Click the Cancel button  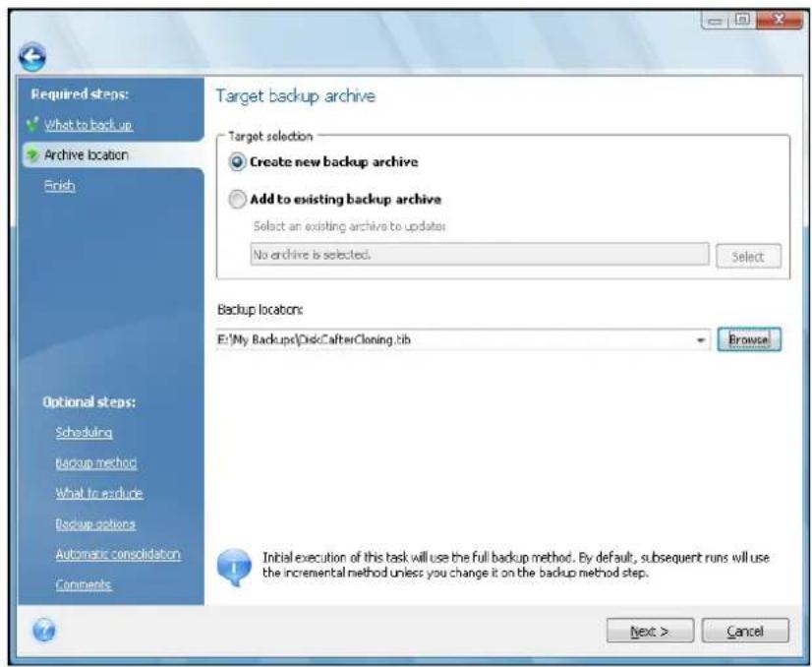point(745,631)
